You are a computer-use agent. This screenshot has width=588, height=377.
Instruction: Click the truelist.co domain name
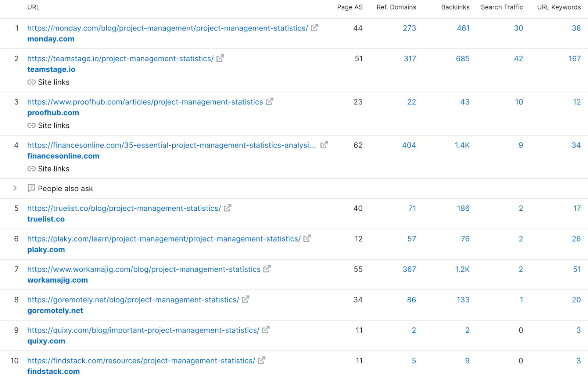(46, 219)
